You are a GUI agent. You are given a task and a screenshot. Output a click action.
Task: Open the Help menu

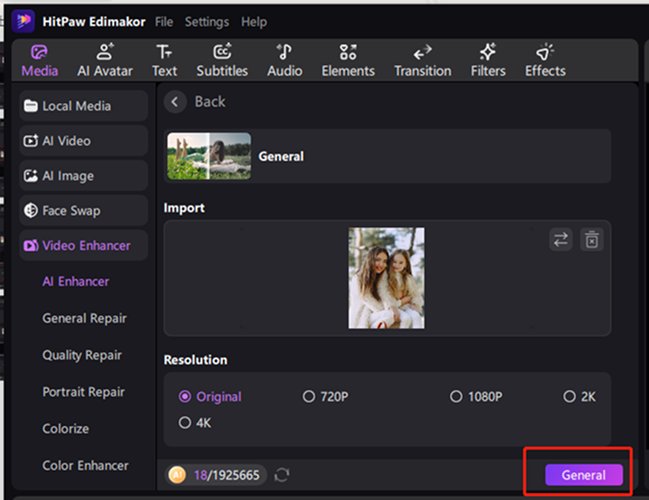tap(254, 22)
